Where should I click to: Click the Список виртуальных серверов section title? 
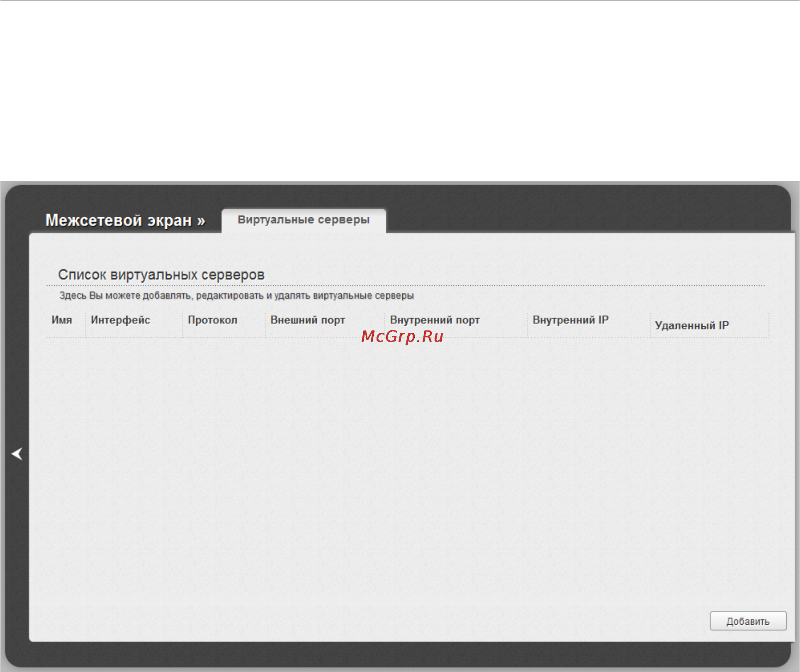pos(161,275)
